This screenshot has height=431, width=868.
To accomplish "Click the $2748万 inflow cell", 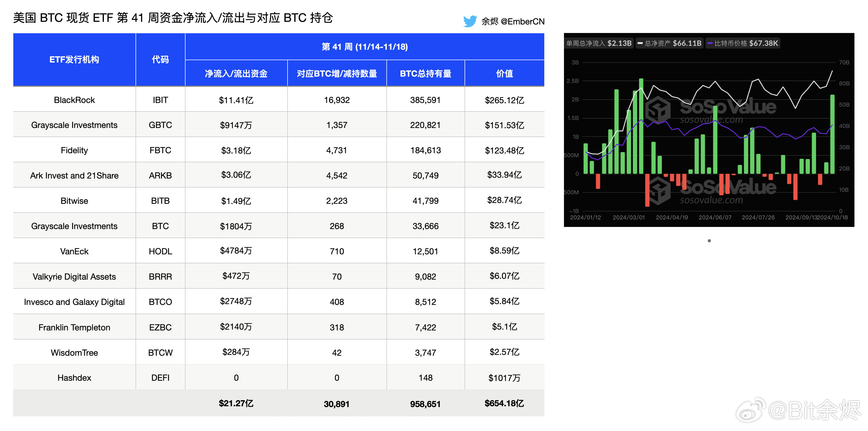I will click(x=236, y=301).
